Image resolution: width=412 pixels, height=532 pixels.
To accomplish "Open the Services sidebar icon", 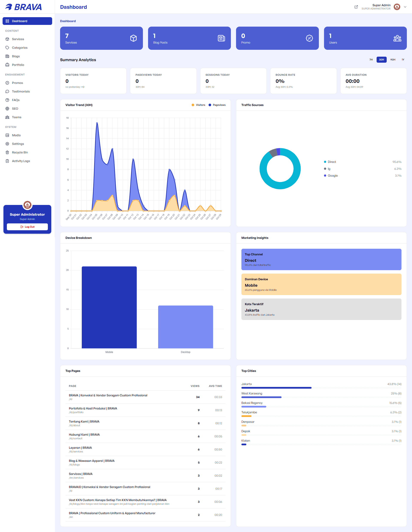I will tap(7, 39).
